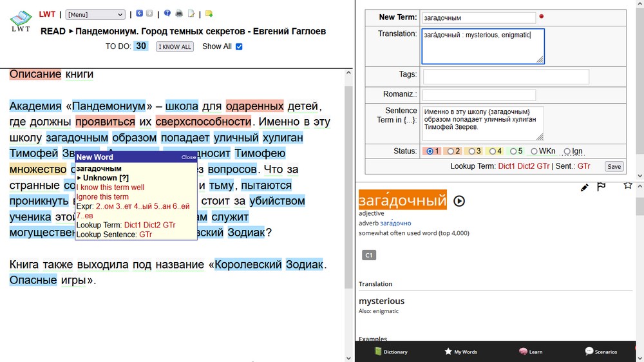This screenshot has height=362, width=644.
Task: Click expression '4..ый' in popup
Action: 143,206
